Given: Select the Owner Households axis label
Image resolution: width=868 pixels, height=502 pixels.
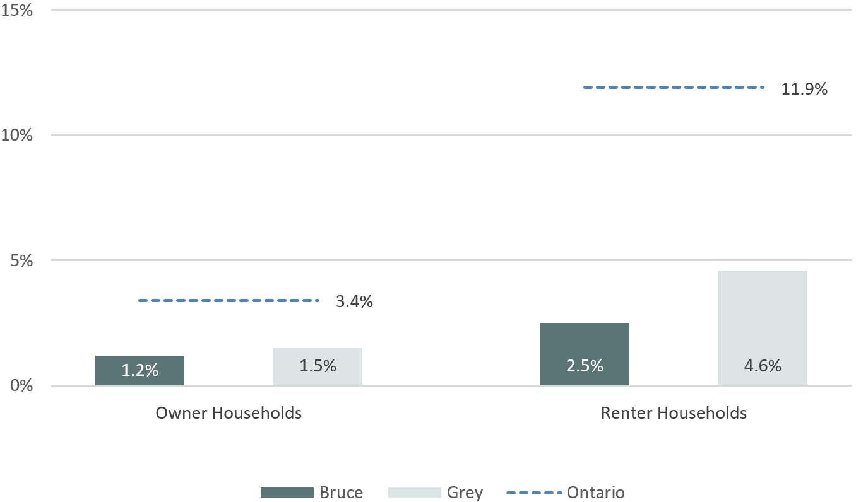Looking at the screenshot, I should (x=229, y=413).
